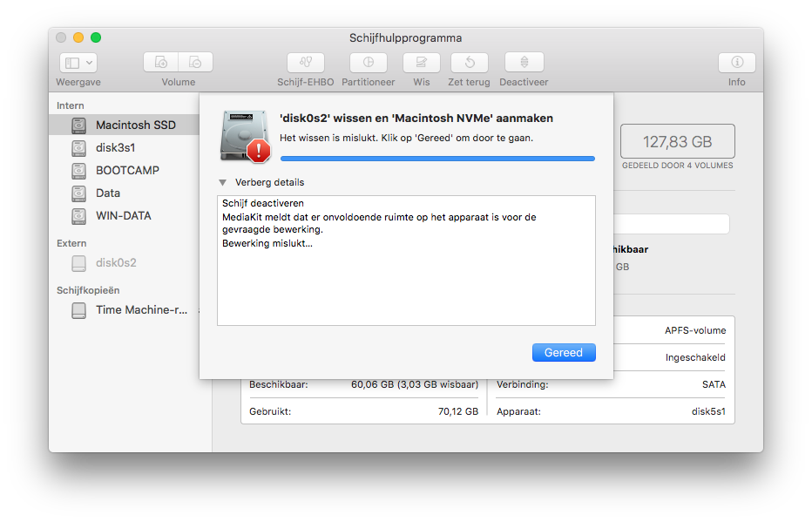
Task: Click the error details log text area
Action: click(x=406, y=261)
